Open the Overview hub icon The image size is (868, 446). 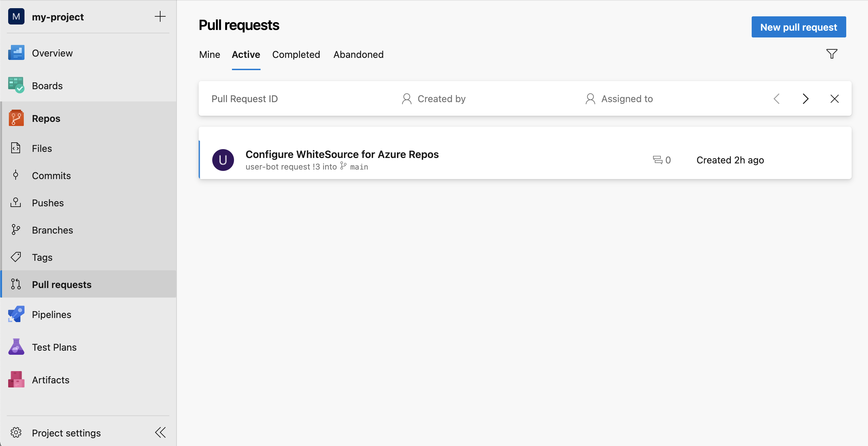[x=16, y=53]
